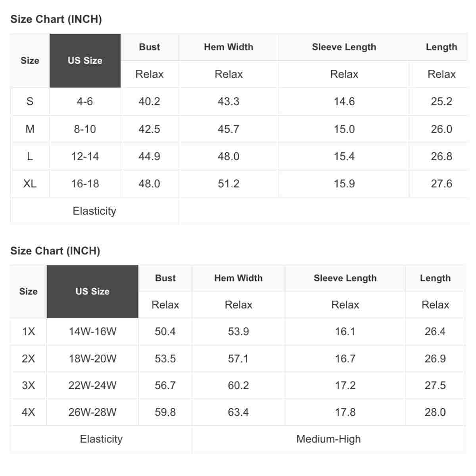Click the 26W-28W size cell
Image resolution: width=476 pixels, height=476 pixels.
click(92, 413)
